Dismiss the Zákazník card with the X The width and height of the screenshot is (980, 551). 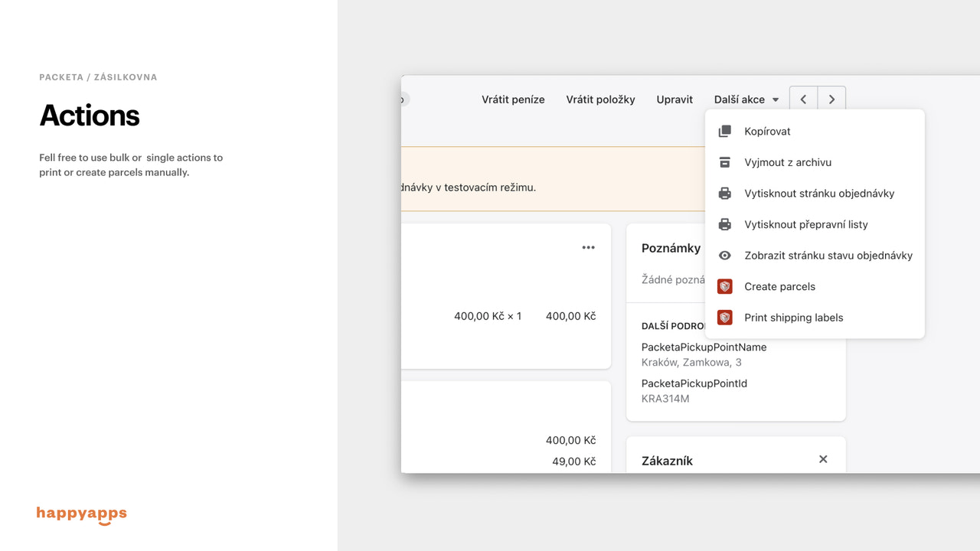pos(823,459)
